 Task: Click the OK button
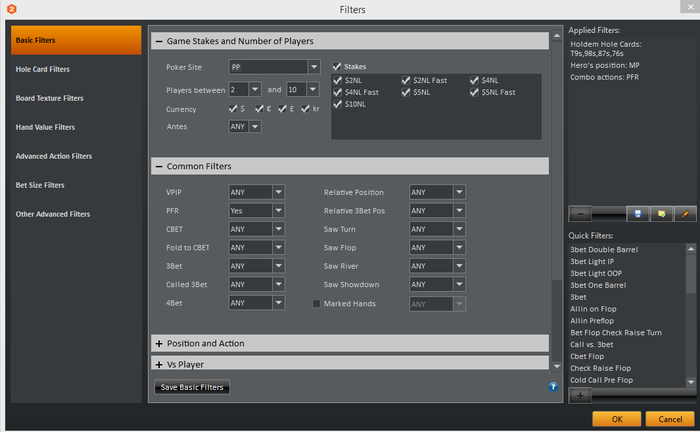(x=617, y=419)
